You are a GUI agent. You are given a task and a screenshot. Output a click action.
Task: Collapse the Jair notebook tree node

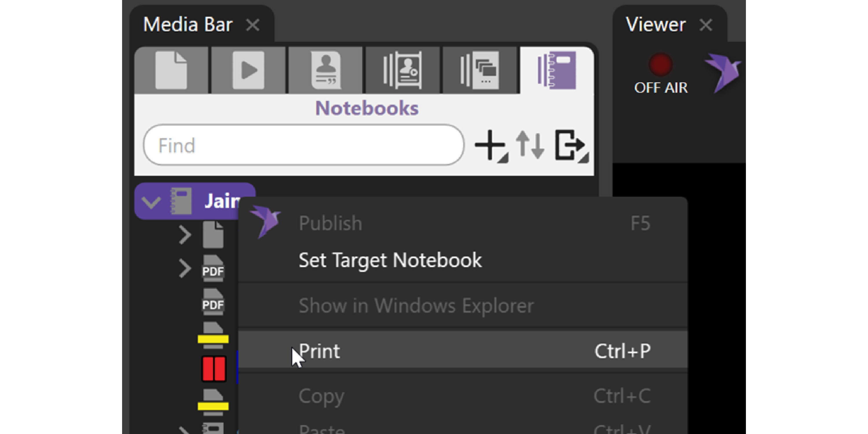click(x=151, y=202)
